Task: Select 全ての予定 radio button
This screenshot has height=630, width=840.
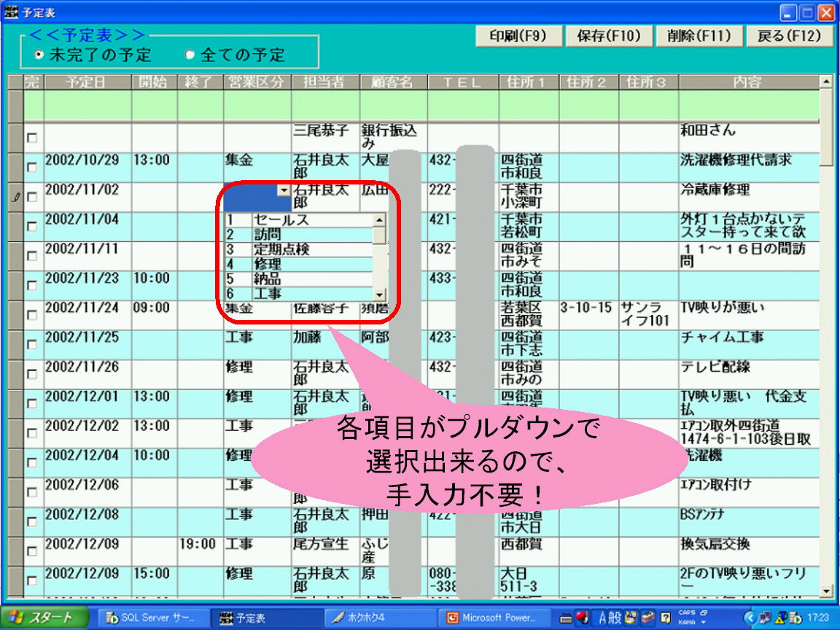Action: [190, 55]
